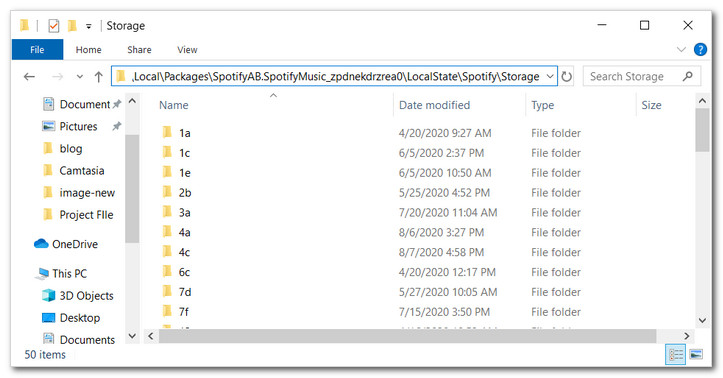
Task: Click the This PC computer icon
Action: 42,274
